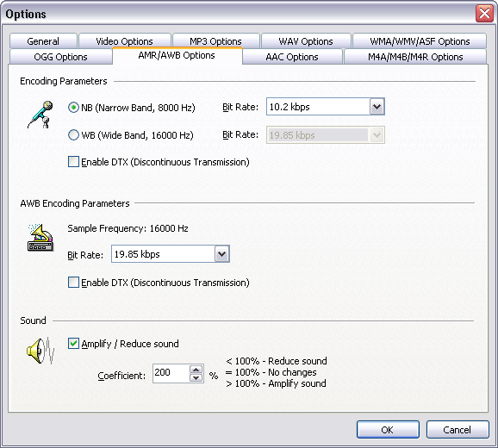498x448 pixels.
Task: Decrease Coefficient with the down arrow
Action: 196,377
